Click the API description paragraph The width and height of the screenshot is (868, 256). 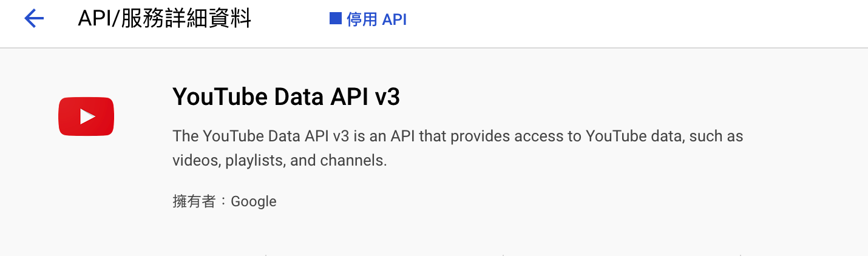pyautogui.click(x=458, y=148)
